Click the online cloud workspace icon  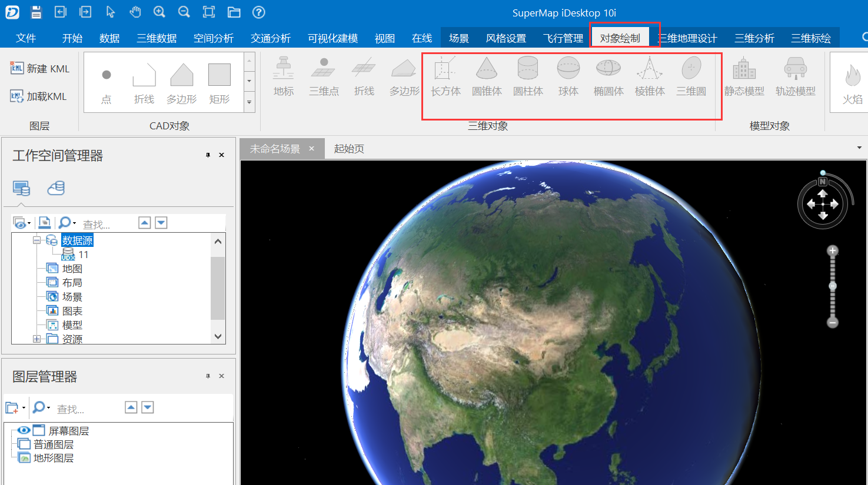click(56, 188)
